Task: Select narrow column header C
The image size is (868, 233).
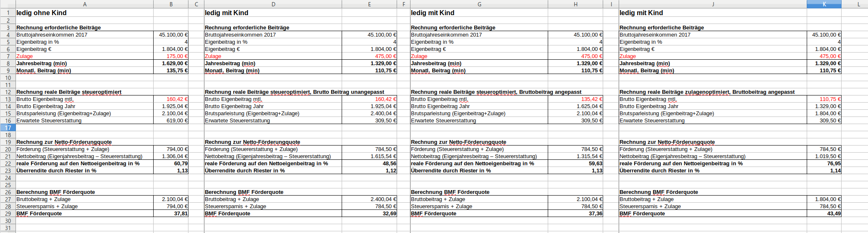Action: click(196, 4)
